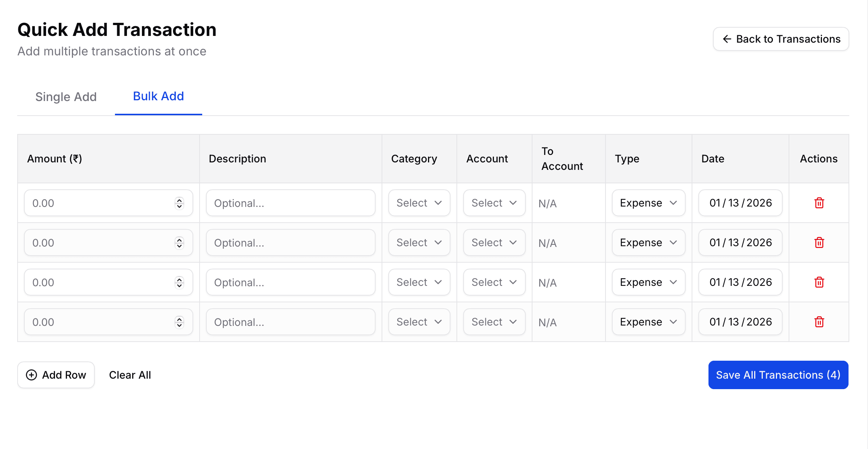Click the amount stepper in fourth row
Viewport: 868px width, 449px height.
(x=179, y=322)
